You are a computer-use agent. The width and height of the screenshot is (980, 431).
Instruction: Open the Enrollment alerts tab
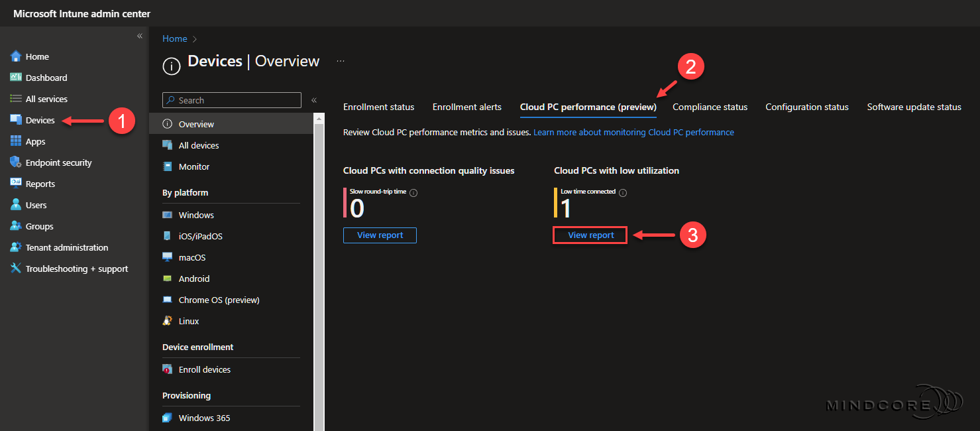pos(466,106)
